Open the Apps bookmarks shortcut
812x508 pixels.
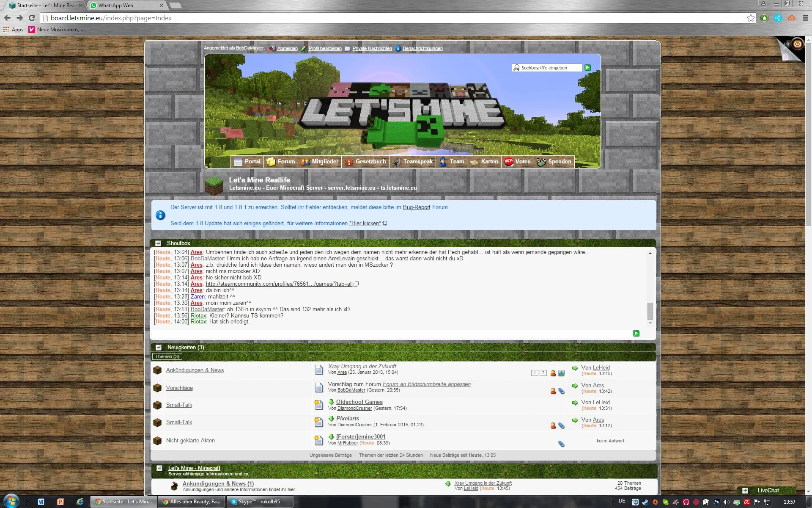pos(14,30)
